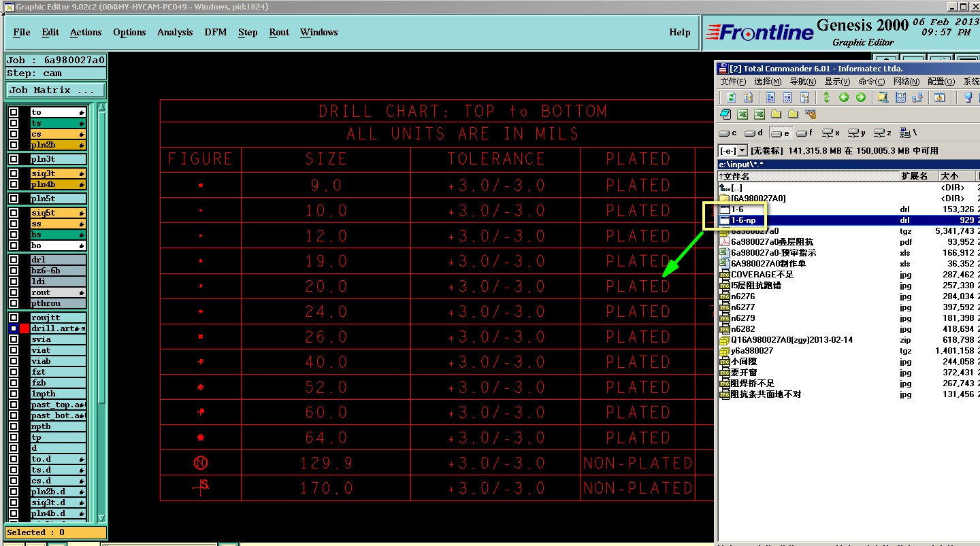Screen dimensions: 980x546
Task: Toggle the checkbox for layer 'pln3t'
Action: (14, 159)
